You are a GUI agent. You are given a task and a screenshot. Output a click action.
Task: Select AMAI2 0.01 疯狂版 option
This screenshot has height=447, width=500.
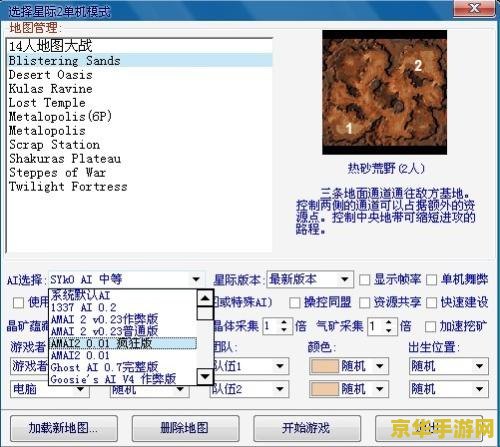point(123,343)
